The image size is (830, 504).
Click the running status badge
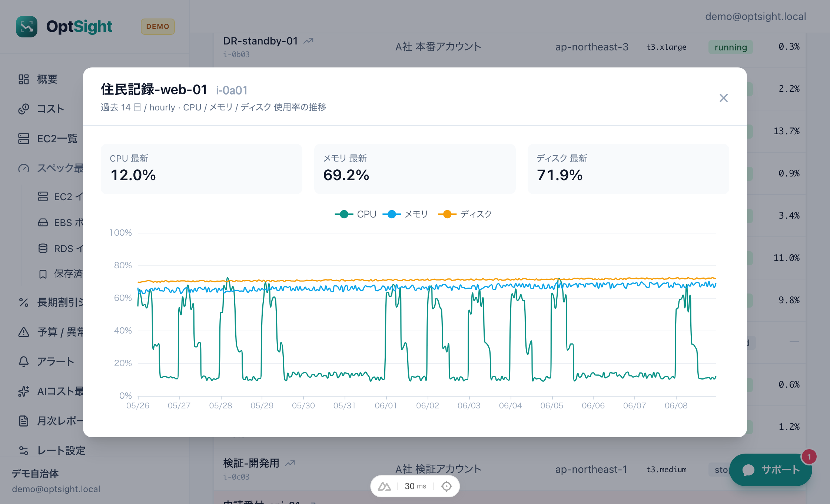pos(731,47)
